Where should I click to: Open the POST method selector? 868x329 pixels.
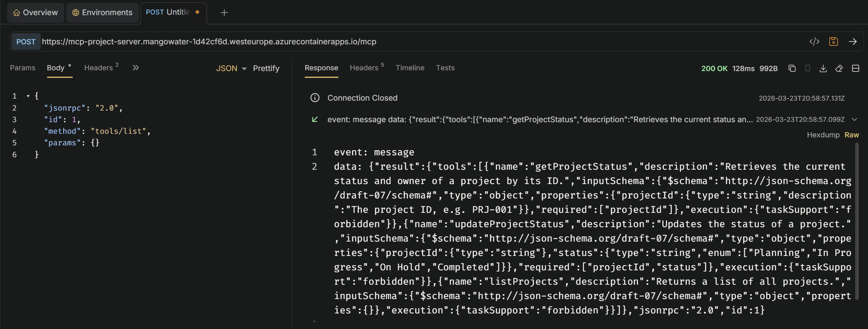[x=26, y=42]
